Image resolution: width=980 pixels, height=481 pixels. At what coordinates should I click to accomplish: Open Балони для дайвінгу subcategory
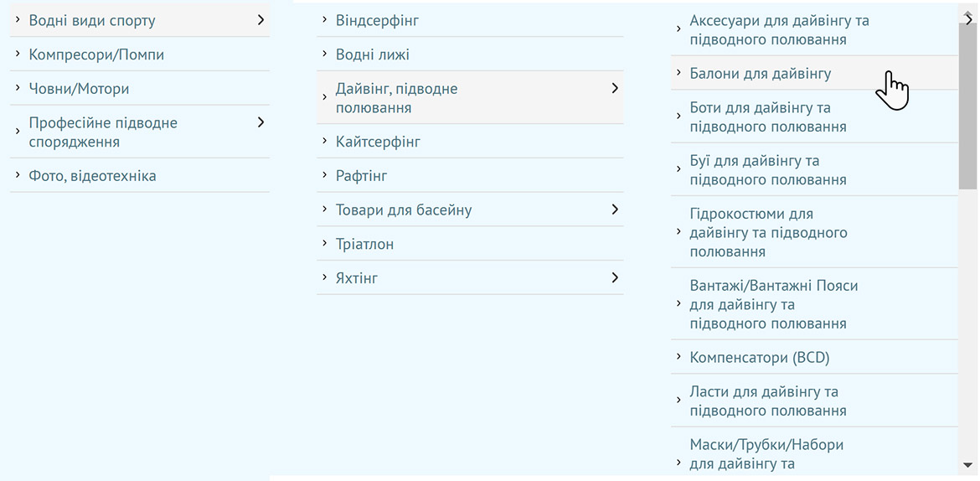[760, 74]
